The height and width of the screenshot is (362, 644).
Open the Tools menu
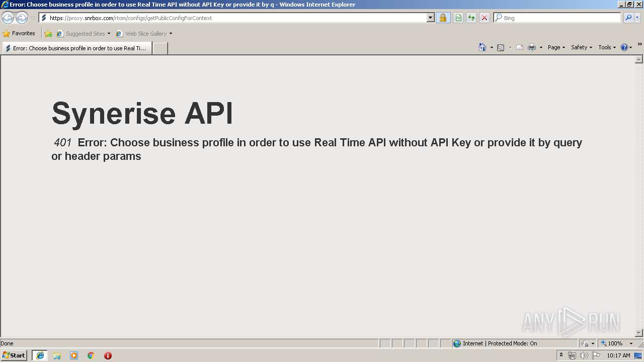[x=607, y=47]
